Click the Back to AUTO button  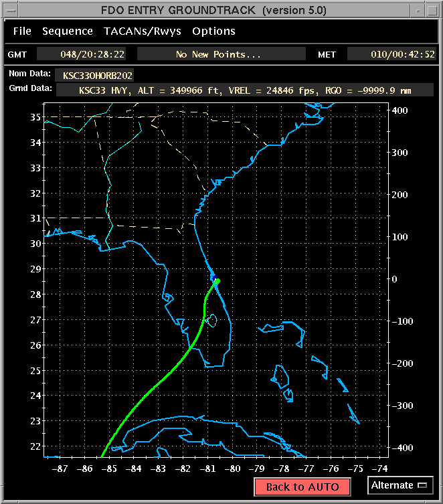tap(302, 487)
